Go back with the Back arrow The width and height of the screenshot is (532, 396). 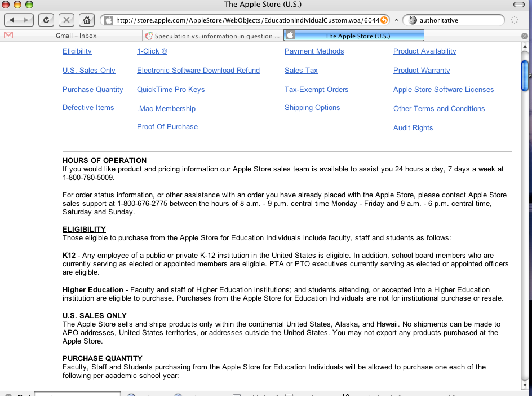coord(12,20)
